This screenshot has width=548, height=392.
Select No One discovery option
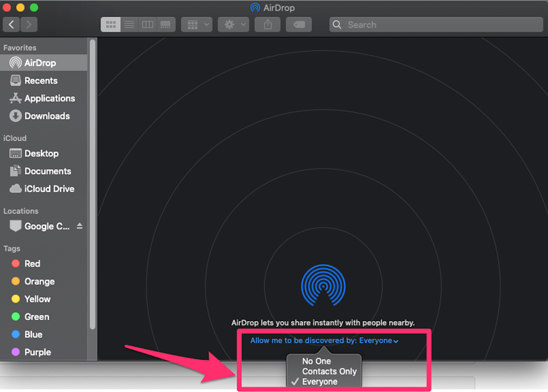coord(316,361)
